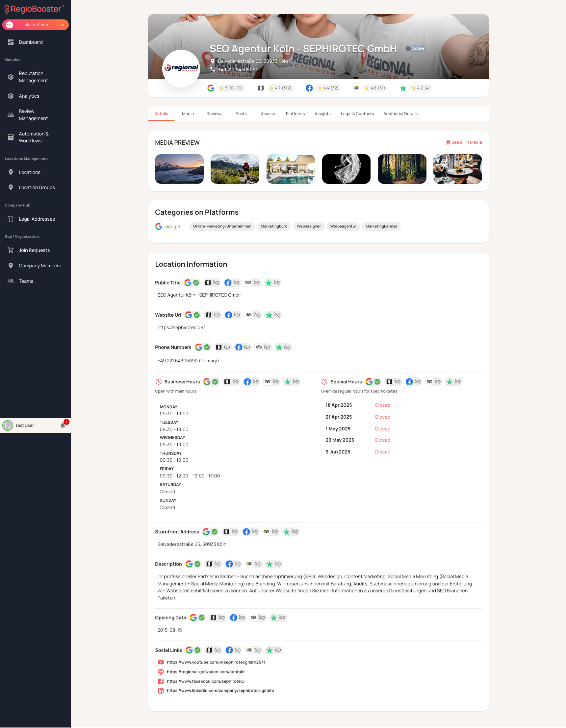The image size is (566, 728).
Task: Click the Legal Addresses cart icon
Action: click(x=11, y=219)
